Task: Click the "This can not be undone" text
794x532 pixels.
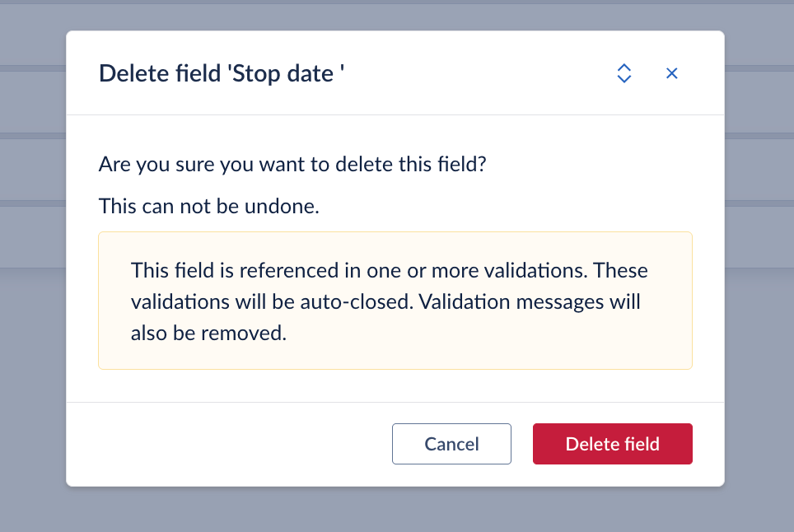Action: click(x=208, y=206)
